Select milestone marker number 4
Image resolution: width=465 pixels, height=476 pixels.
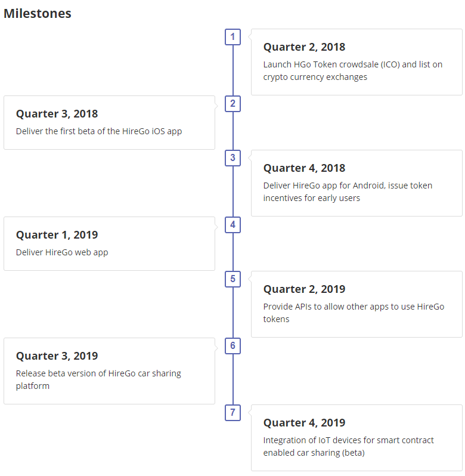(232, 225)
